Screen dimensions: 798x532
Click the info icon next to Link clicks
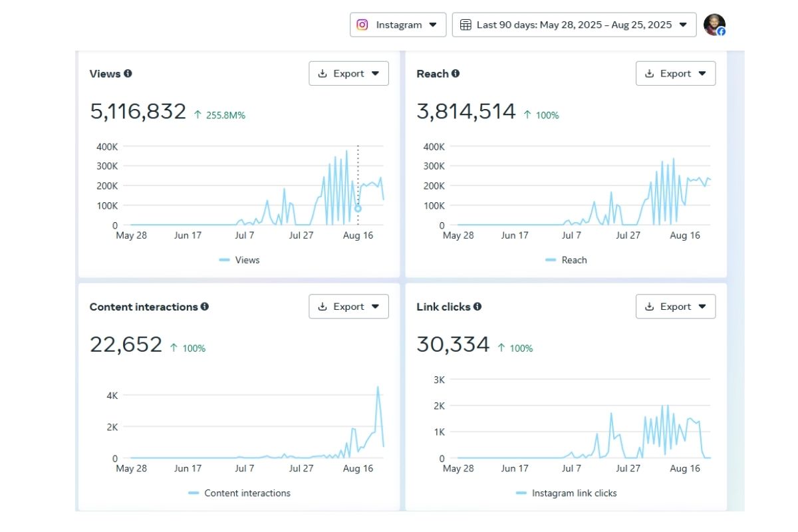point(477,307)
